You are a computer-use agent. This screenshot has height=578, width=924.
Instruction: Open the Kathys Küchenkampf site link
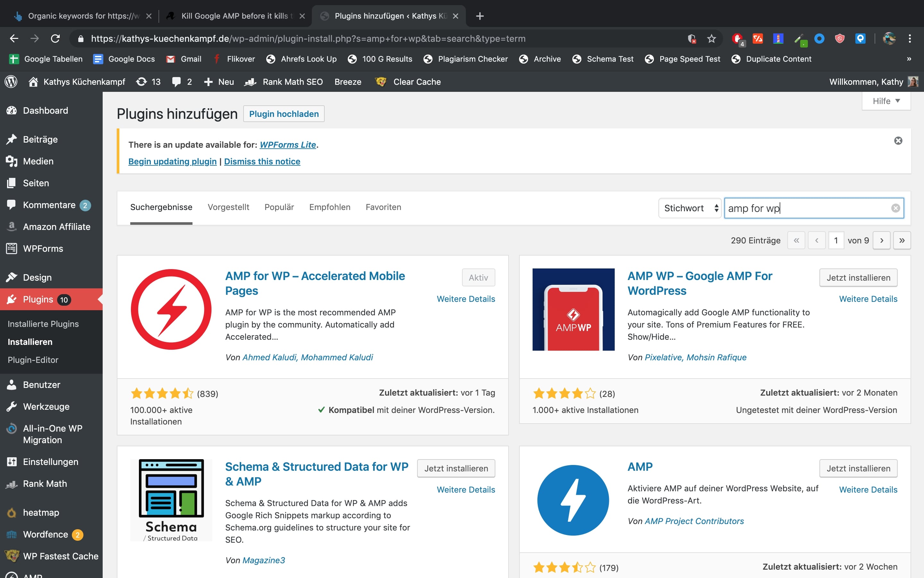click(x=77, y=82)
